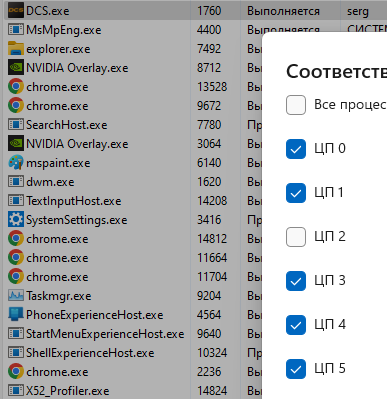
Task: Select the mspaint.exe process name
Action: 58,163
